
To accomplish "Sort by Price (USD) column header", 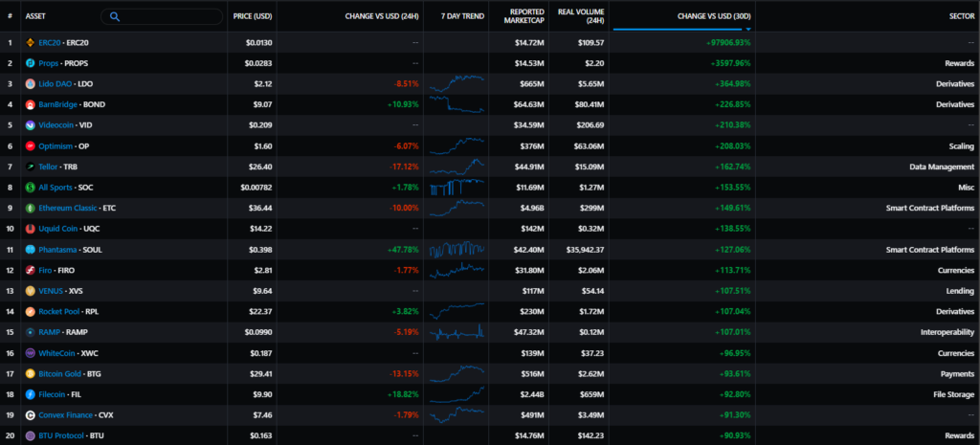I will (x=253, y=16).
